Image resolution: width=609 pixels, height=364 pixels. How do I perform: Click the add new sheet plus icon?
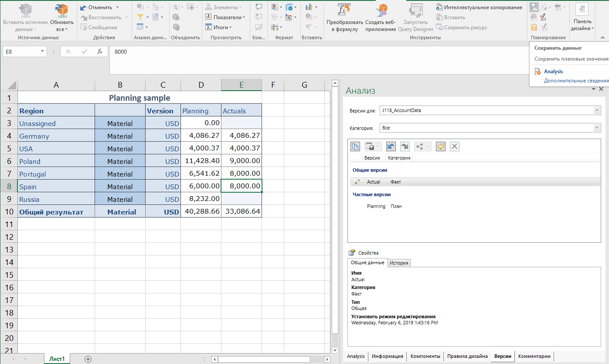[88, 359]
